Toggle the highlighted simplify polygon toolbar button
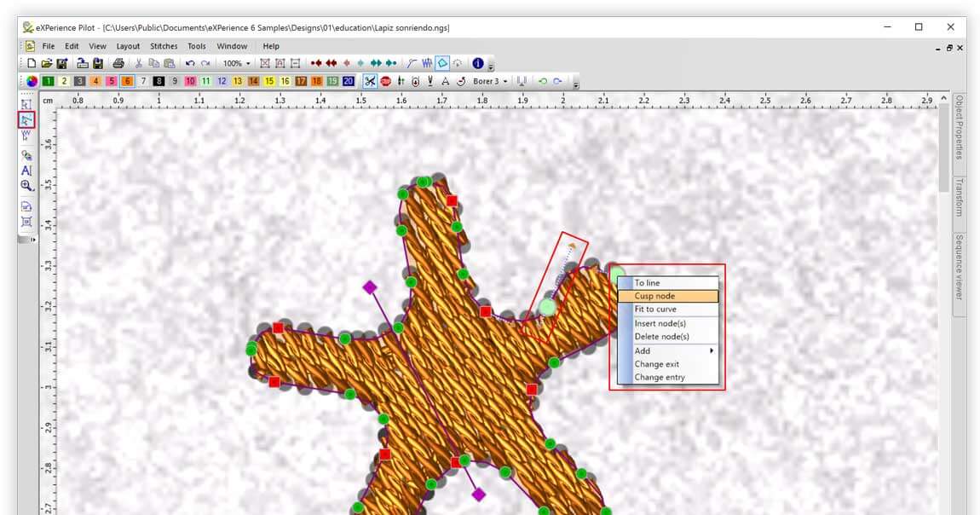 tap(442, 62)
